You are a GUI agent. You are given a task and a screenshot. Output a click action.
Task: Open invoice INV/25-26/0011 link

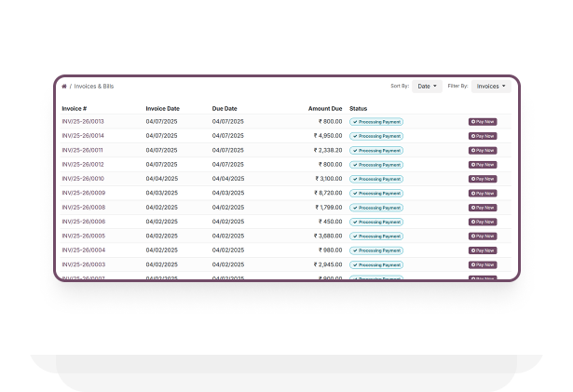[83, 150]
